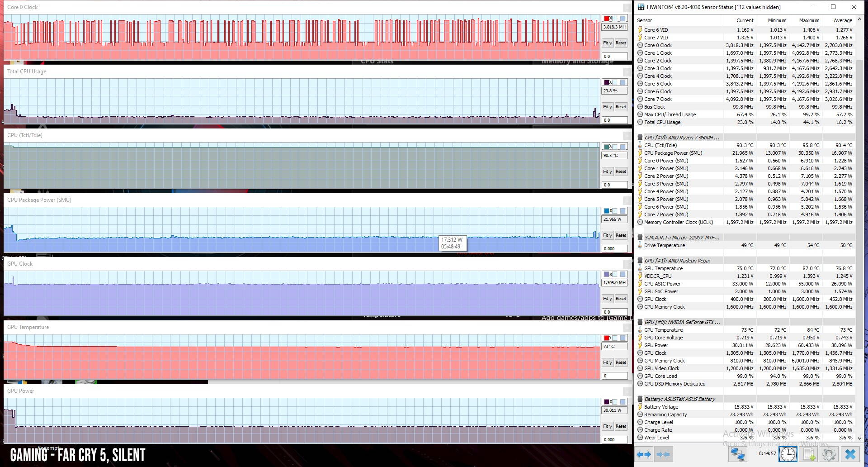Click the expand columns arrows icon
This screenshot has height=467, width=868.
643,454
